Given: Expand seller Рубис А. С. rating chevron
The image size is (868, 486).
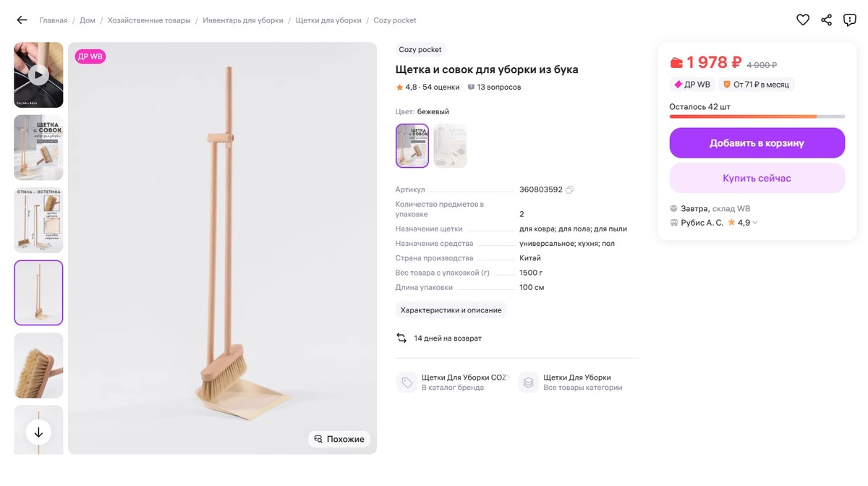Looking at the screenshot, I should click(755, 223).
